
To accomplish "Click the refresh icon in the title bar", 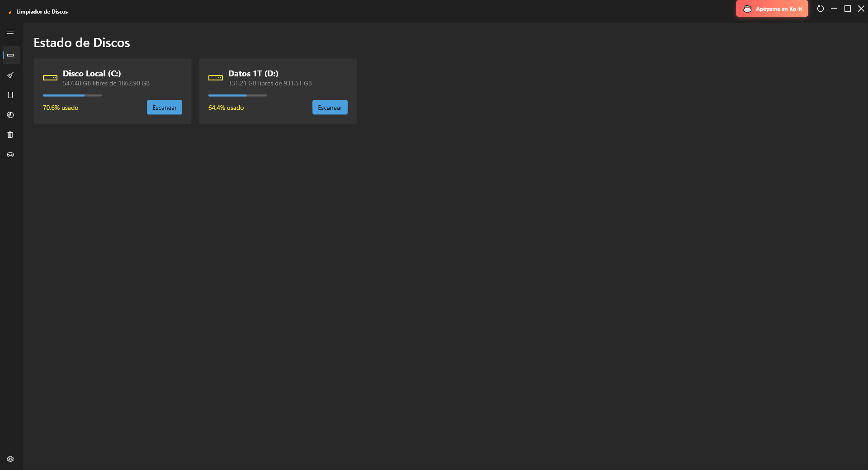I will click(821, 9).
